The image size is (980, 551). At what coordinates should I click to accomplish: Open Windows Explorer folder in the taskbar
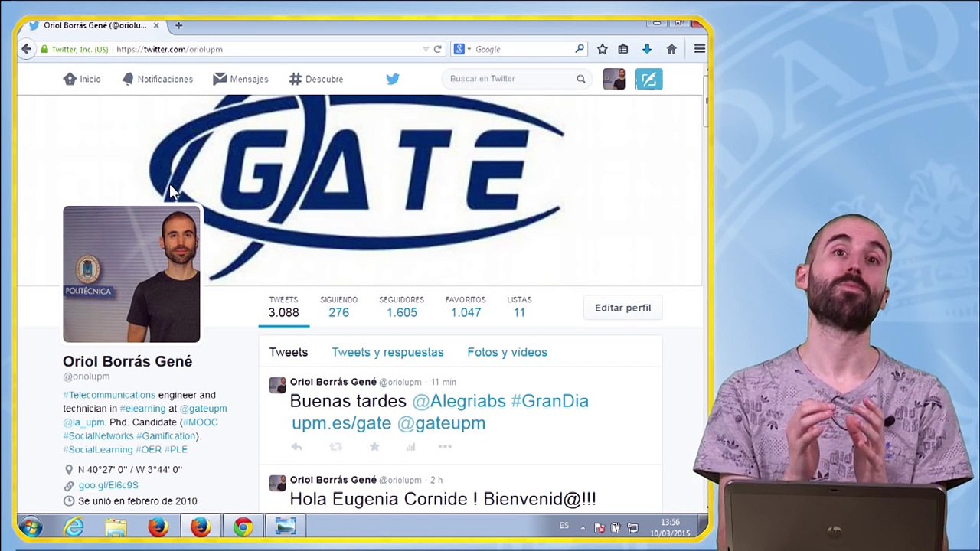coord(116,527)
